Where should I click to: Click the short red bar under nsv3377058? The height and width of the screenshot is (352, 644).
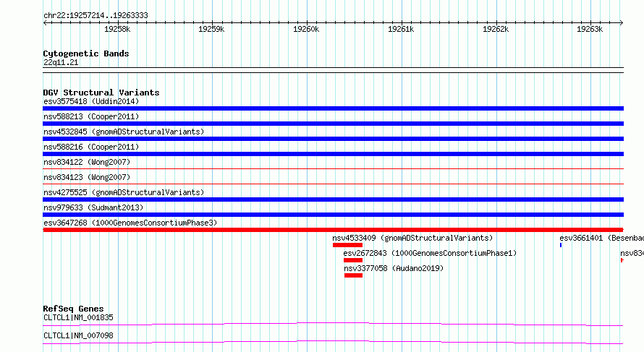click(x=353, y=275)
